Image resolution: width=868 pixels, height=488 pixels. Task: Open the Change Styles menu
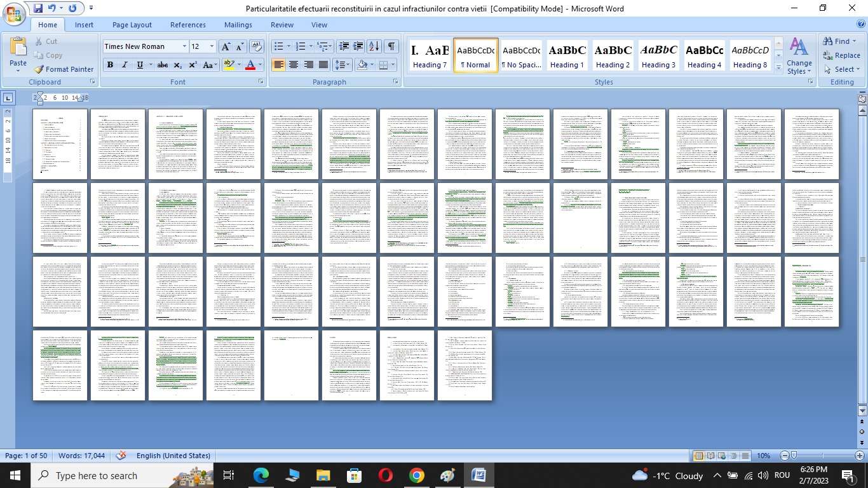coord(799,57)
